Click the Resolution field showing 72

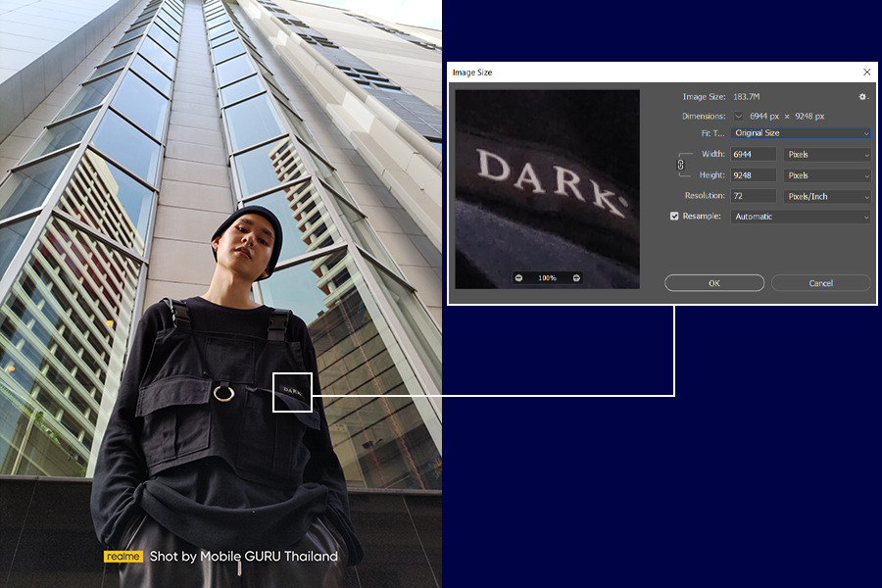click(753, 196)
